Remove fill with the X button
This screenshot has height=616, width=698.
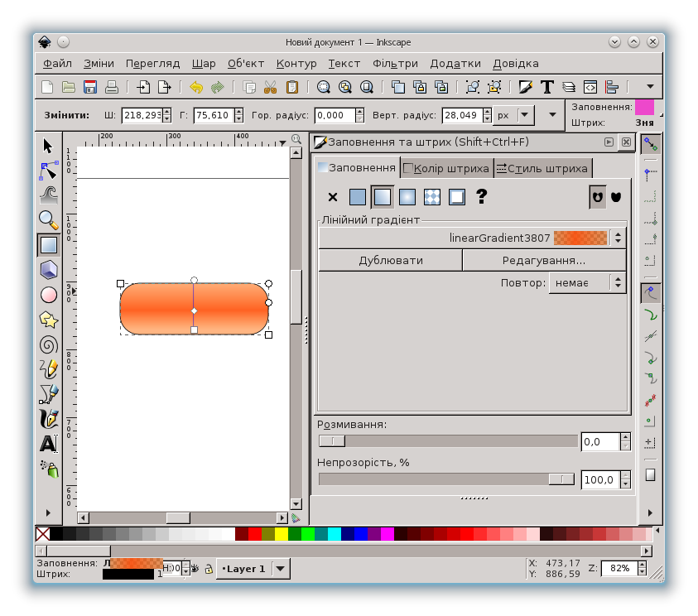click(333, 196)
